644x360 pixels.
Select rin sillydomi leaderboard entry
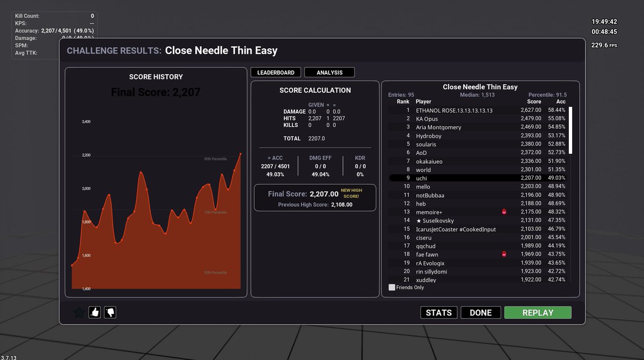click(478, 271)
